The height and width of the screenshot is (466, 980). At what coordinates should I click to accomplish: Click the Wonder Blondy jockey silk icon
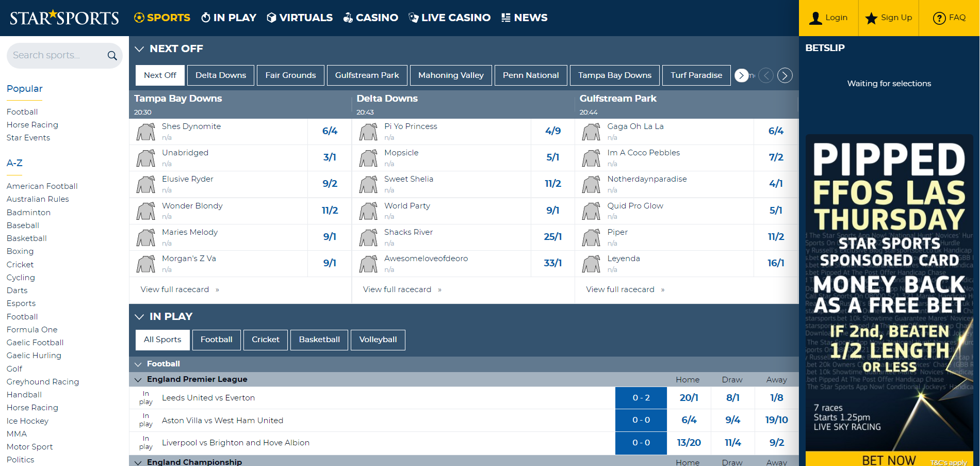coord(146,211)
